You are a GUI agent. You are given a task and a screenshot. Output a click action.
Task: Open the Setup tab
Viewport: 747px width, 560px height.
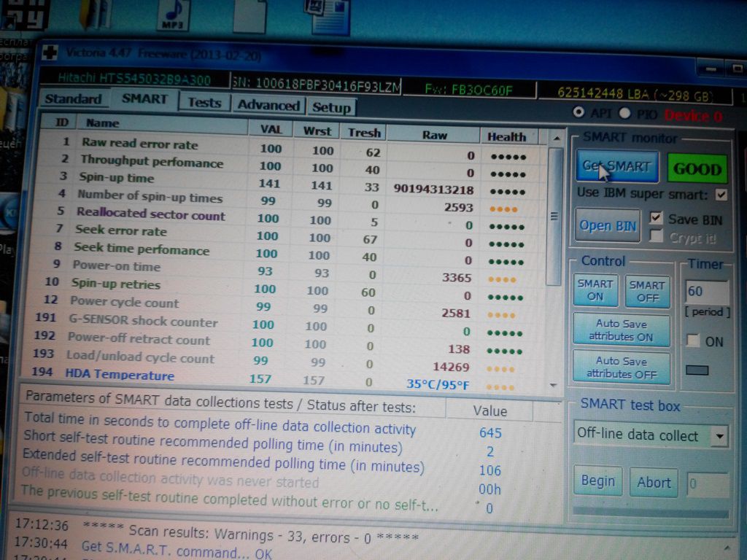coord(331,108)
